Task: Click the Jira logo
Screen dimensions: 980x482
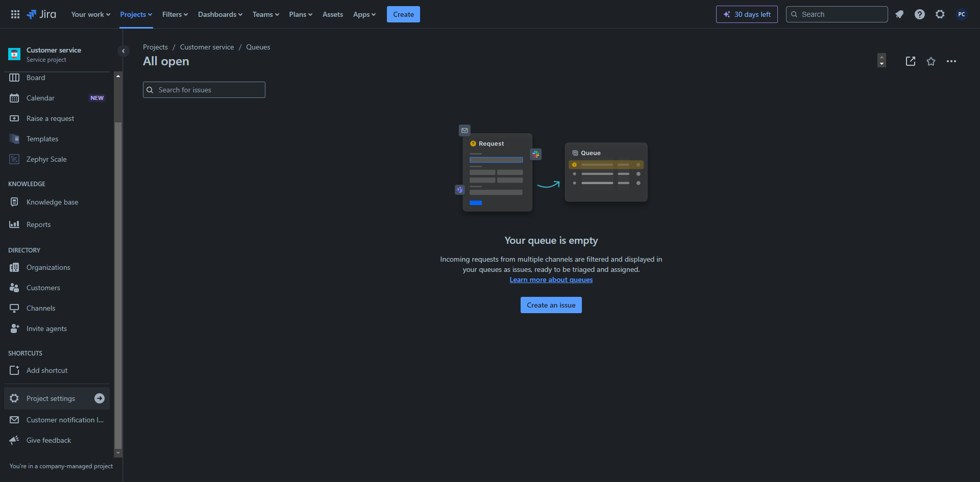Action: 41,14
